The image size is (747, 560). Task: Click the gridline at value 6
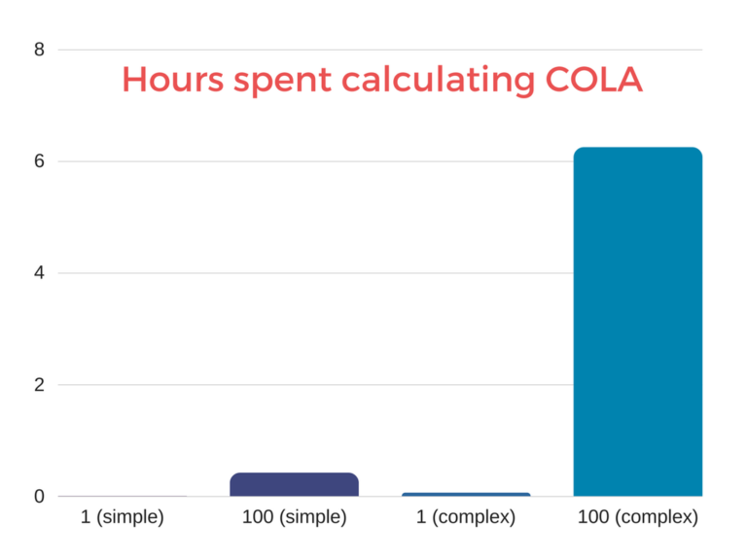(292, 161)
